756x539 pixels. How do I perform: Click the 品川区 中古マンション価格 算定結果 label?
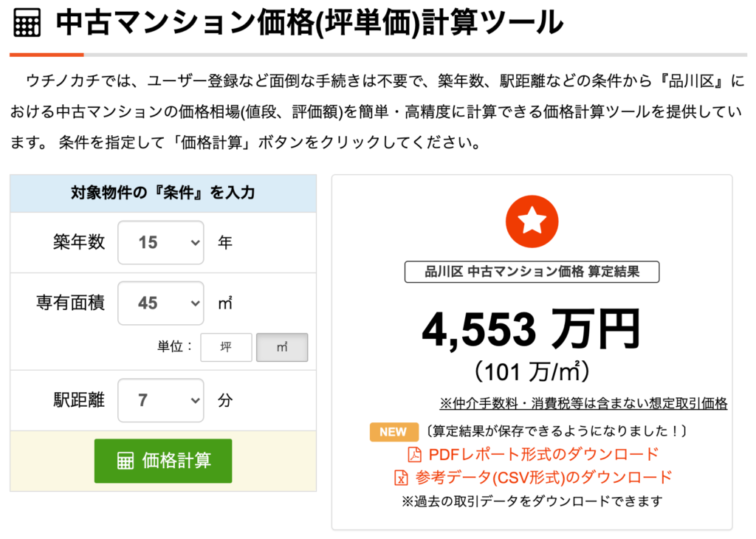pyautogui.click(x=532, y=272)
